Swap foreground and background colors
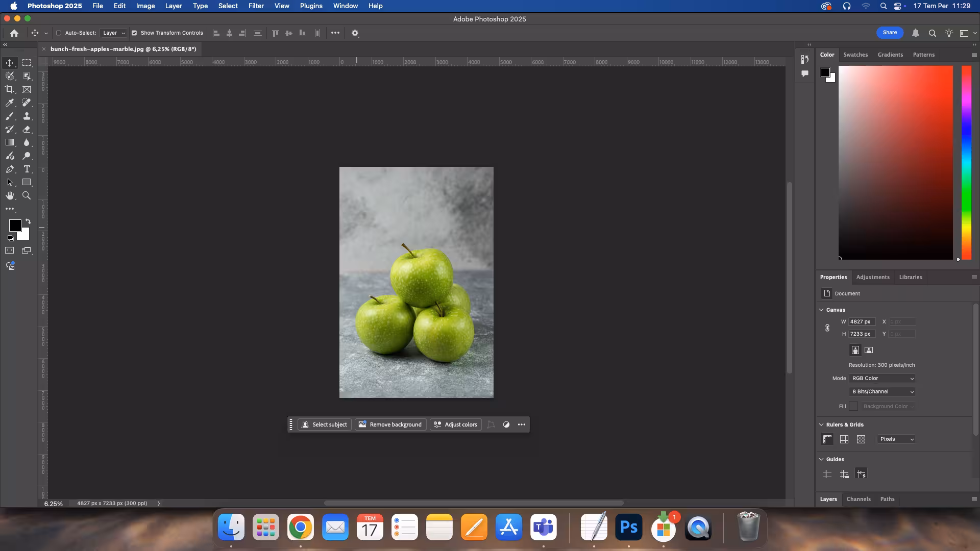This screenshot has width=980, height=551. coord(28,221)
